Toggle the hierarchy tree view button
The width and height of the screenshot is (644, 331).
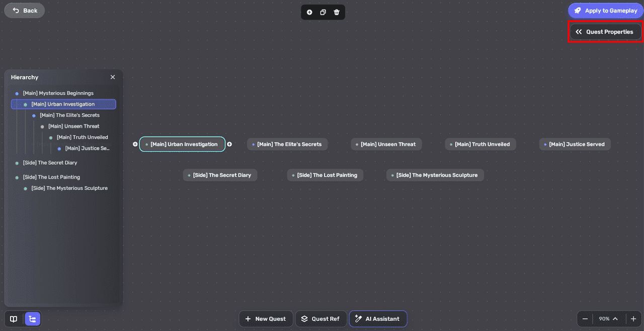coord(33,319)
